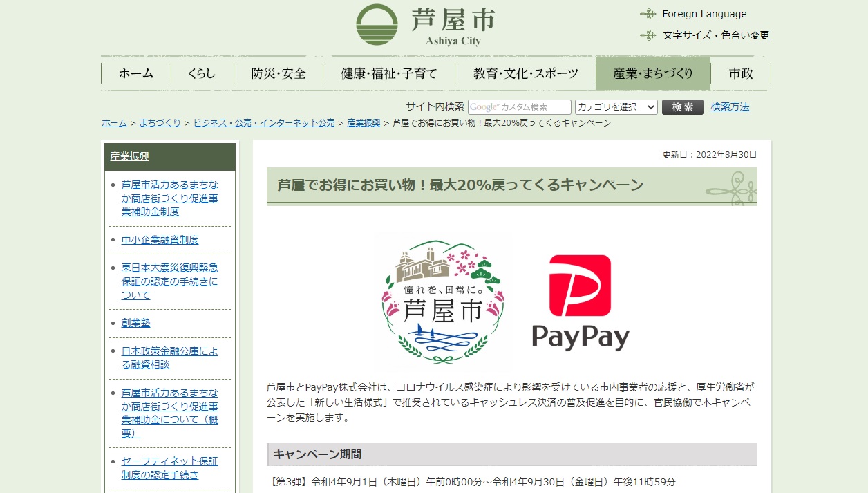868x493 pixels.
Task: Open the Foreign Language link
Action: point(704,14)
